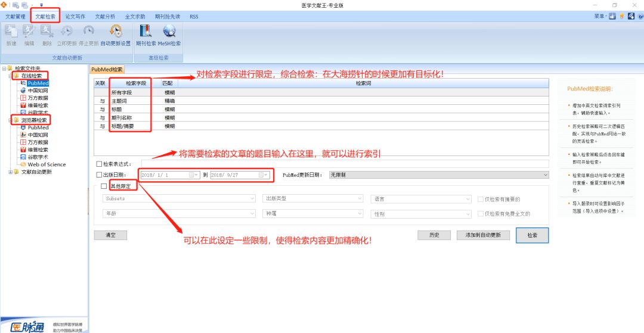The height and width of the screenshot is (333, 644).
Task: Click the orange app logo in title bar
Action: click(4, 5)
